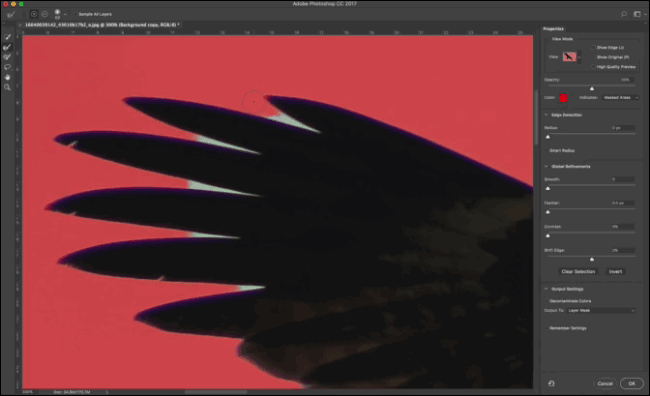Select the Hand tool
Viewport: 650px width, 396px height.
[x=7, y=77]
